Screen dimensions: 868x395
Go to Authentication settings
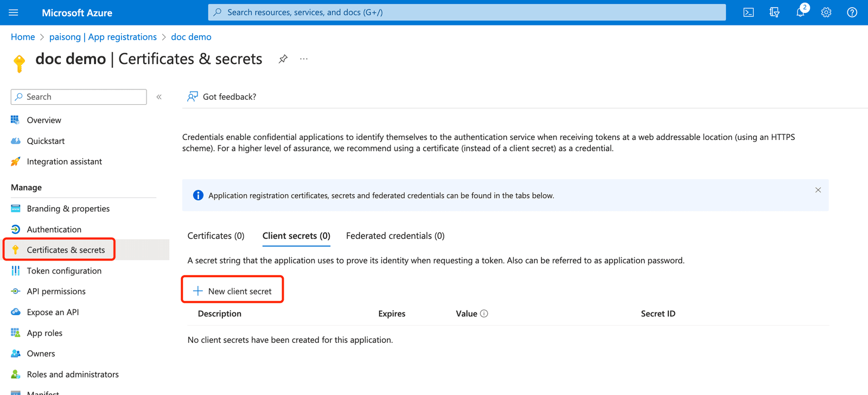tap(54, 230)
